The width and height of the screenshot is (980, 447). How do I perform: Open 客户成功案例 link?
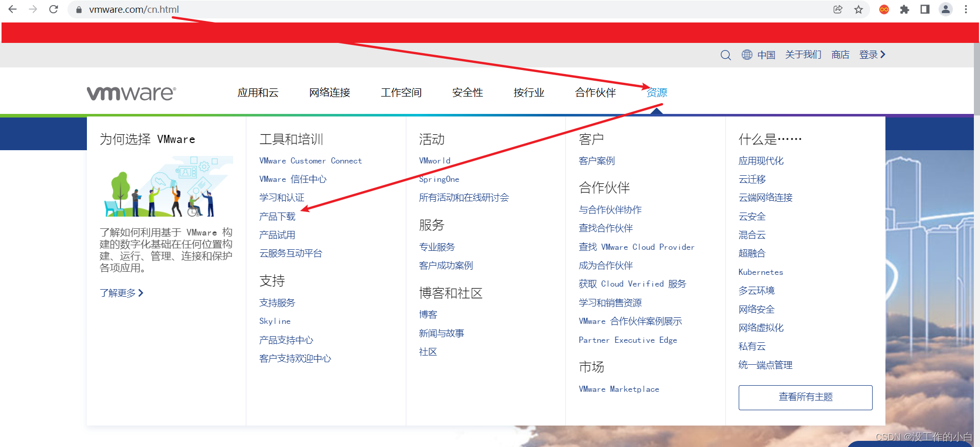(x=446, y=266)
